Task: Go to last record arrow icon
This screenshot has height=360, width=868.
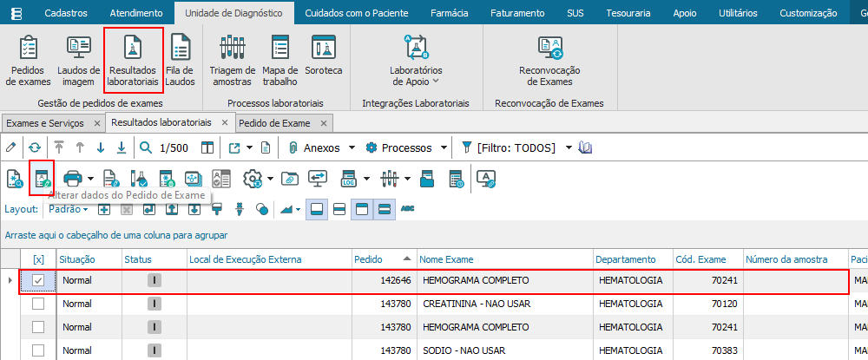Action: (x=122, y=147)
